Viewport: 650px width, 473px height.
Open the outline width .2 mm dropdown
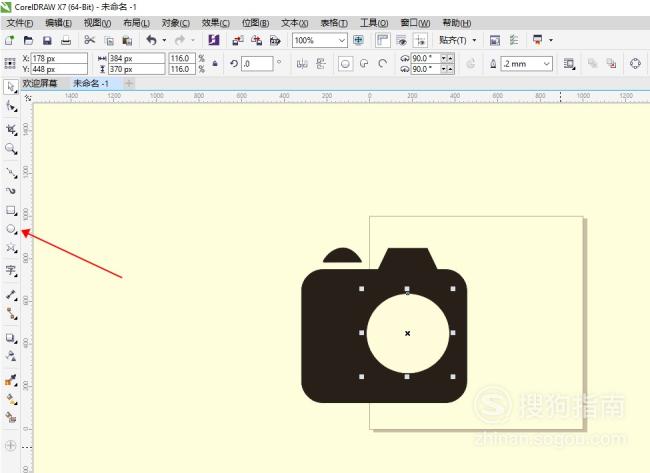tap(547, 64)
